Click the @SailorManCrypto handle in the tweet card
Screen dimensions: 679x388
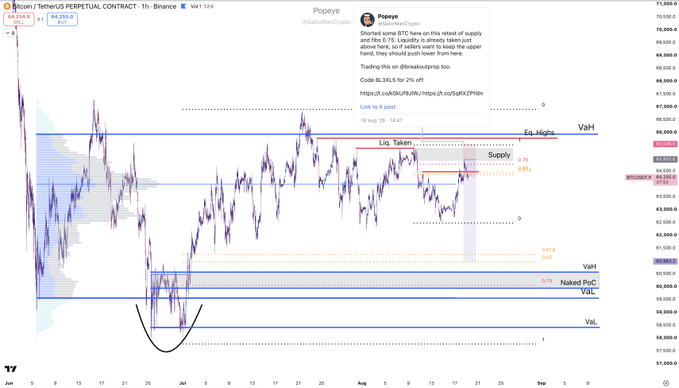(398, 24)
